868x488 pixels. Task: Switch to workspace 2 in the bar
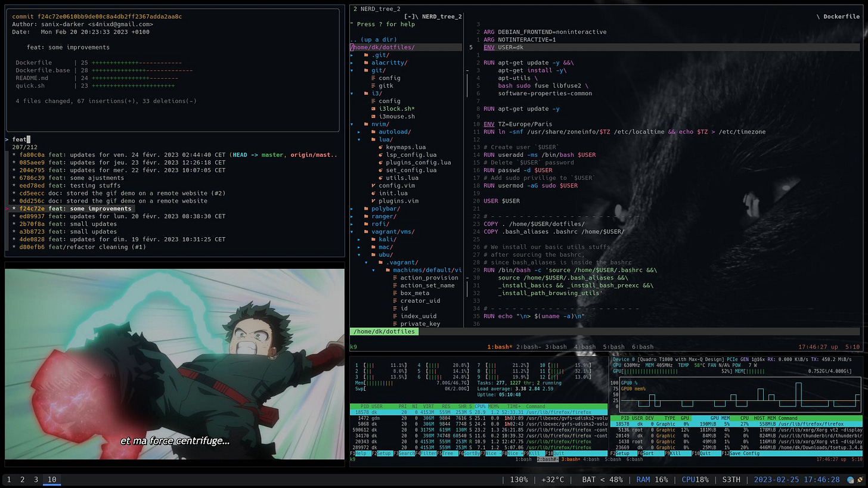22,480
